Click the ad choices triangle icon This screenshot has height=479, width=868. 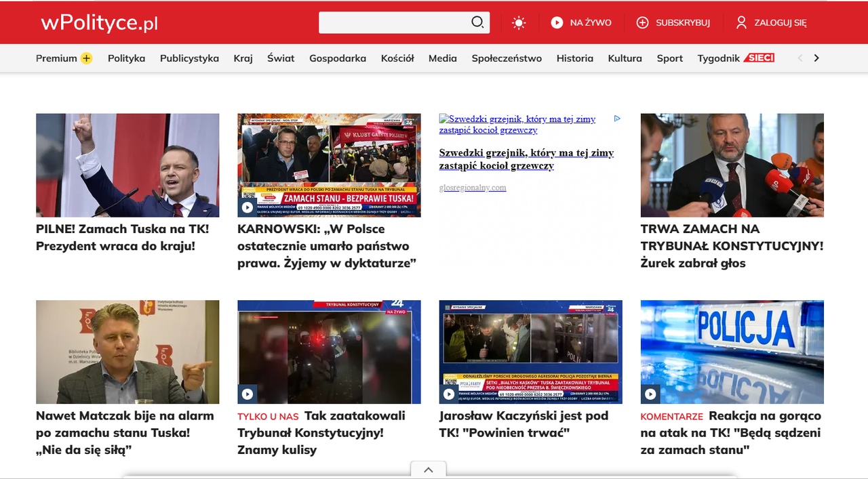coord(617,118)
